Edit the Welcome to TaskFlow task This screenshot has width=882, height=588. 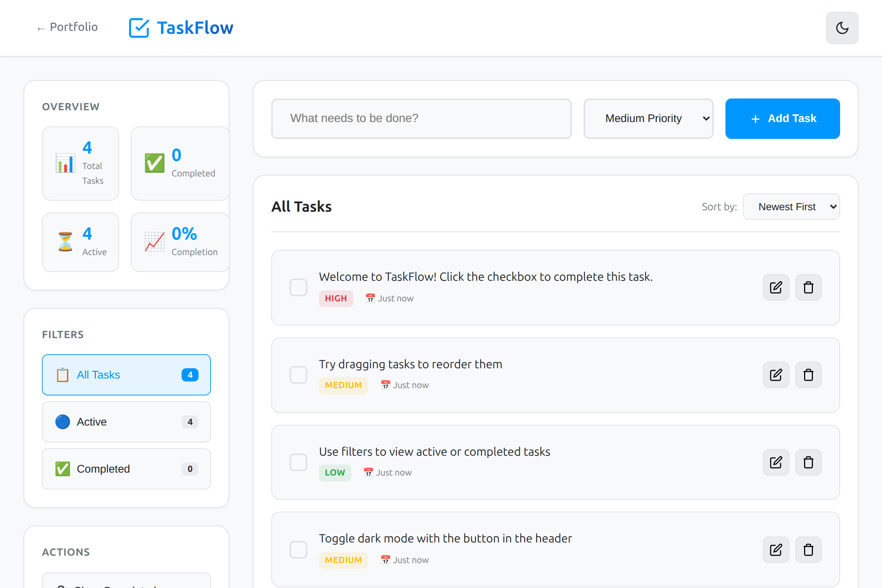click(776, 287)
